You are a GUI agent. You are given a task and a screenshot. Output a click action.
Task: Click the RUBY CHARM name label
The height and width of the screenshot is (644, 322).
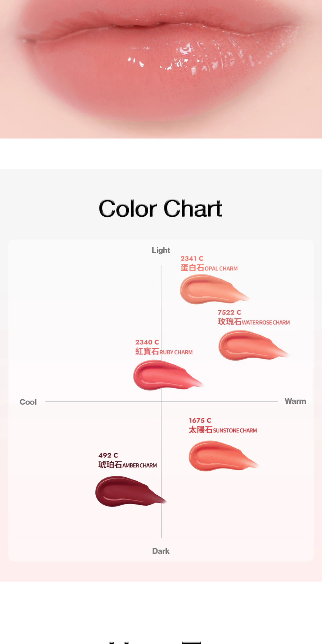pos(176,352)
